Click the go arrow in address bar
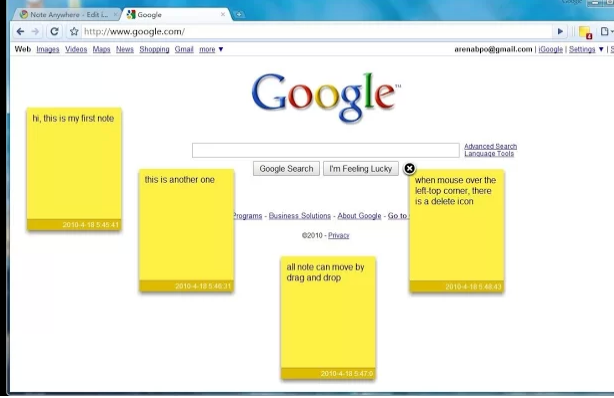This screenshot has width=614, height=398. (560, 31)
